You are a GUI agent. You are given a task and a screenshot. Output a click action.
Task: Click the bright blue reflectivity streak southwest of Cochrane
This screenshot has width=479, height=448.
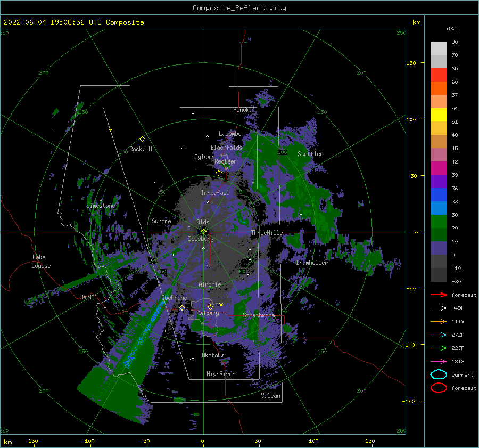click(144, 332)
